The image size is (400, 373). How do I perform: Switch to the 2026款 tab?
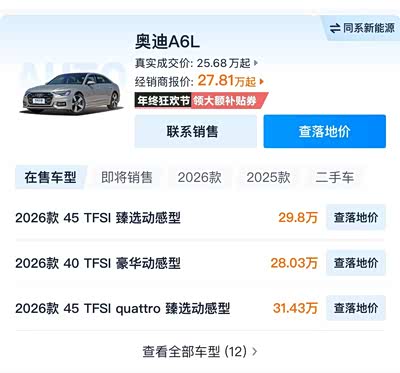[199, 177]
